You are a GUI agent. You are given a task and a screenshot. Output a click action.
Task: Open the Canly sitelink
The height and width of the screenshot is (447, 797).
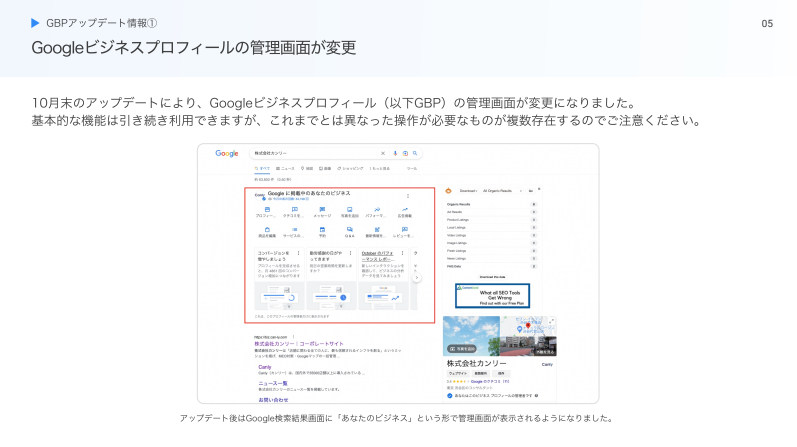[265, 367]
